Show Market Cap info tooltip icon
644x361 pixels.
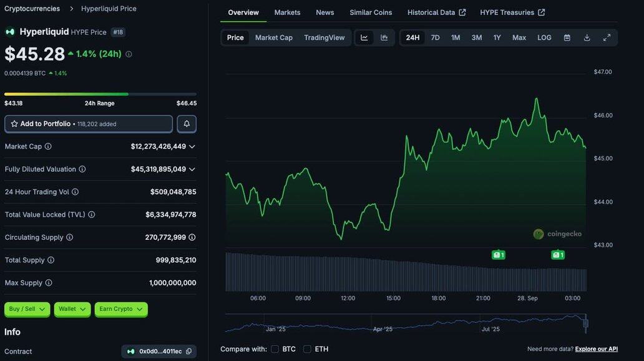(x=48, y=146)
